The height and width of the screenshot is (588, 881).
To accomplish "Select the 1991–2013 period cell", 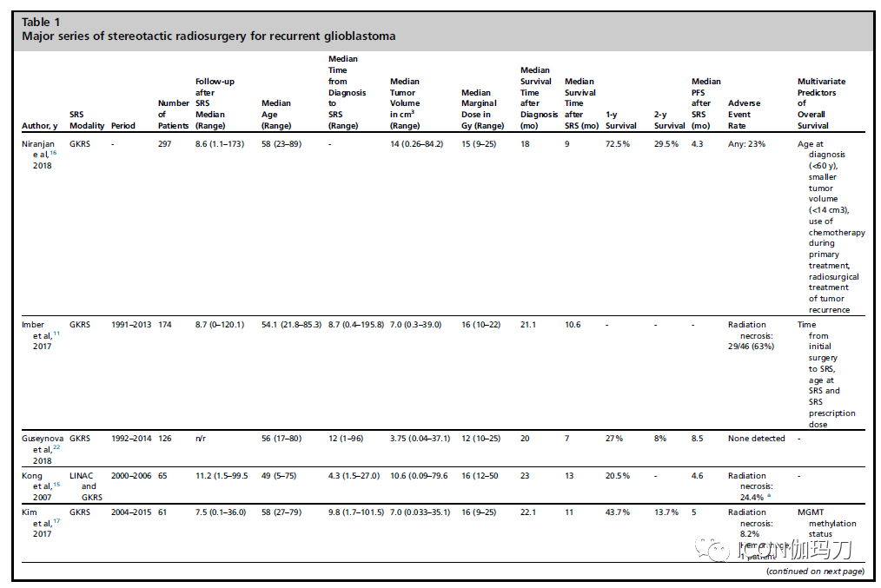I will [131, 325].
